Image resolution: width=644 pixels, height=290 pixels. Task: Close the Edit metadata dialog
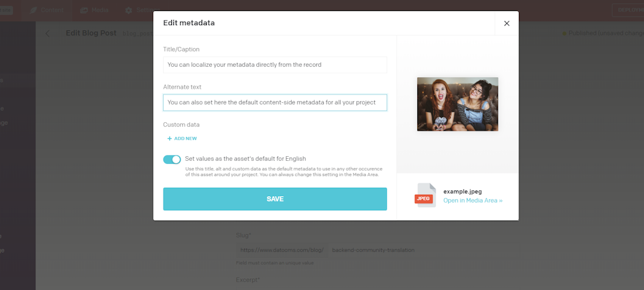(x=506, y=23)
